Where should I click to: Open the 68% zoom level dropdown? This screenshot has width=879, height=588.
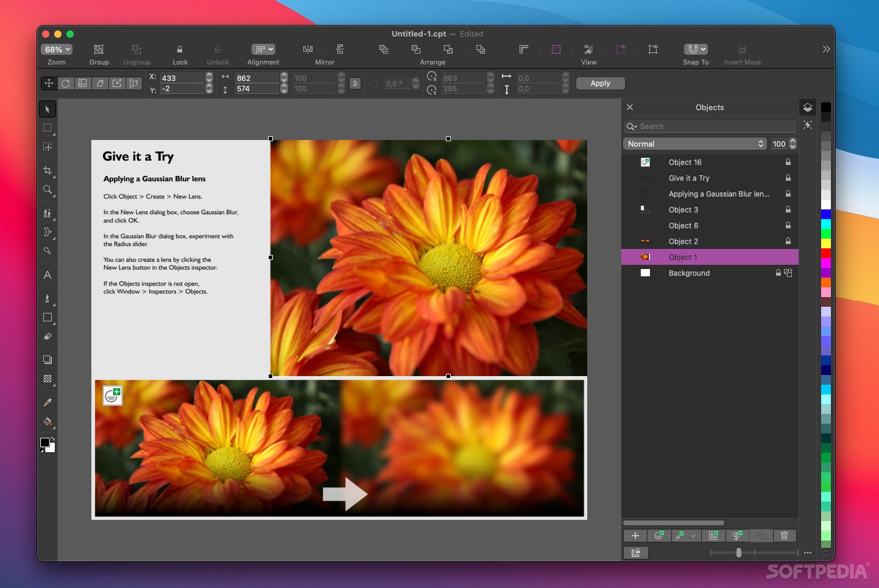(57, 49)
